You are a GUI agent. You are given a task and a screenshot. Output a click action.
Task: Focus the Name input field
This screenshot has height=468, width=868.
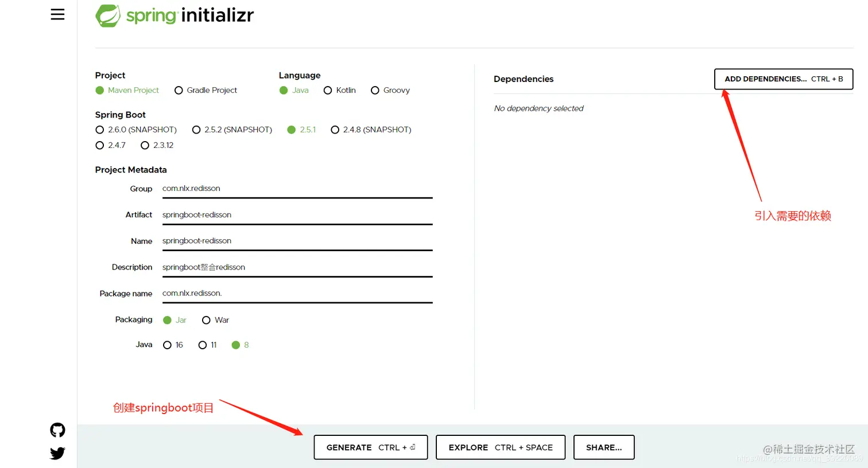coord(297,241)
